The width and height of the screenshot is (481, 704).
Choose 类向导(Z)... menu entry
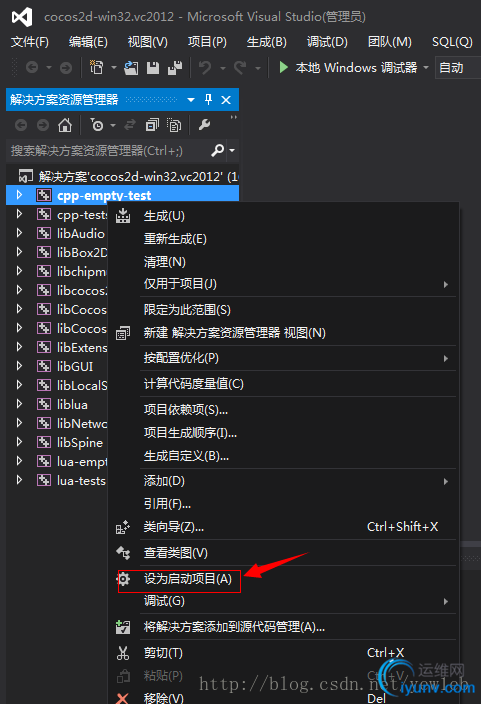coord(284,527)
